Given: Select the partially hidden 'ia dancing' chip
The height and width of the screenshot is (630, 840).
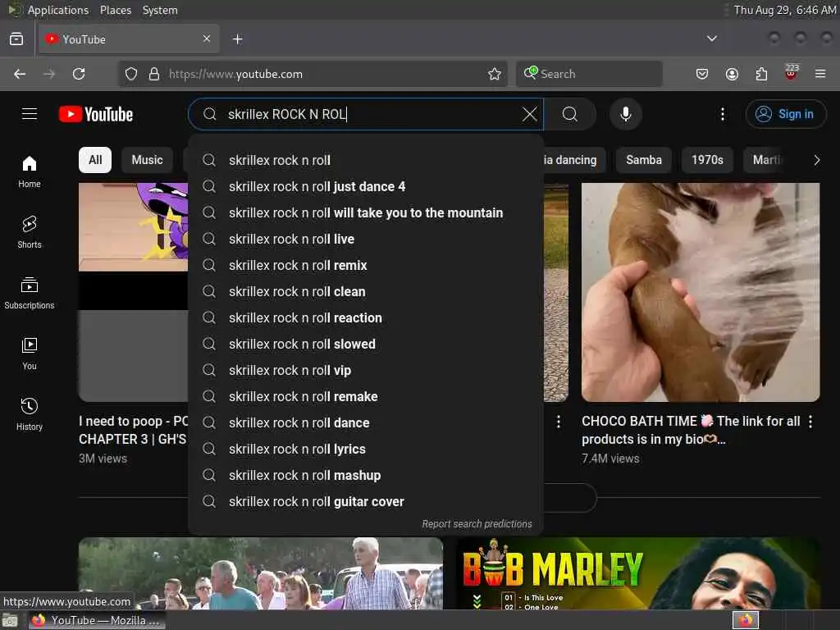Looking at the screenshot, I should (574, 160).
